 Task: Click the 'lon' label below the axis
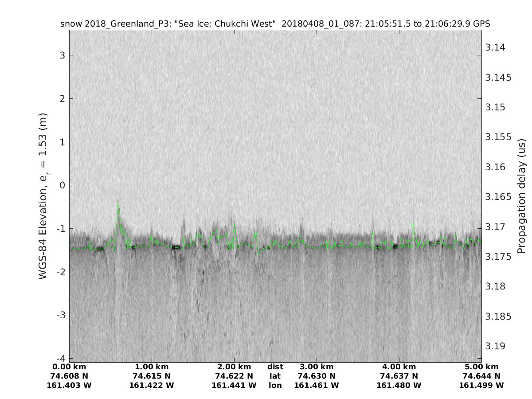[275, 385]
